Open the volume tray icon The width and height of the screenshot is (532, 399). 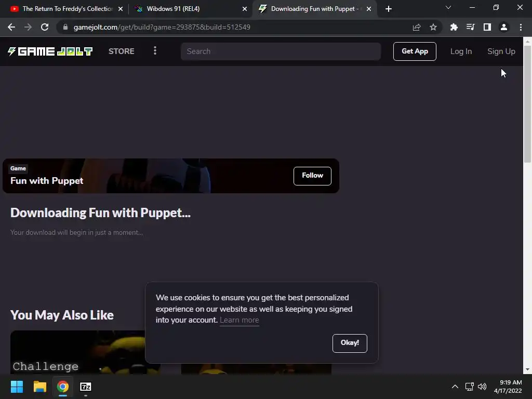coord(482,387)
